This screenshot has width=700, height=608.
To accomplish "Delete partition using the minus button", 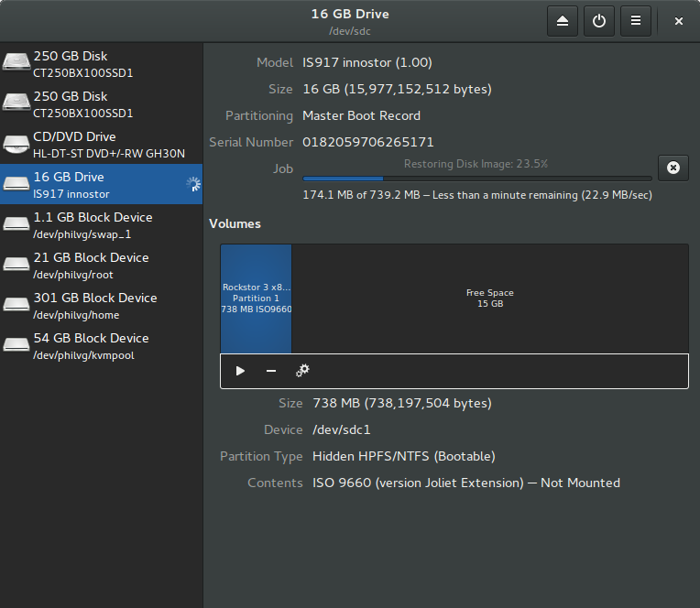I will (x=271, y=371).
